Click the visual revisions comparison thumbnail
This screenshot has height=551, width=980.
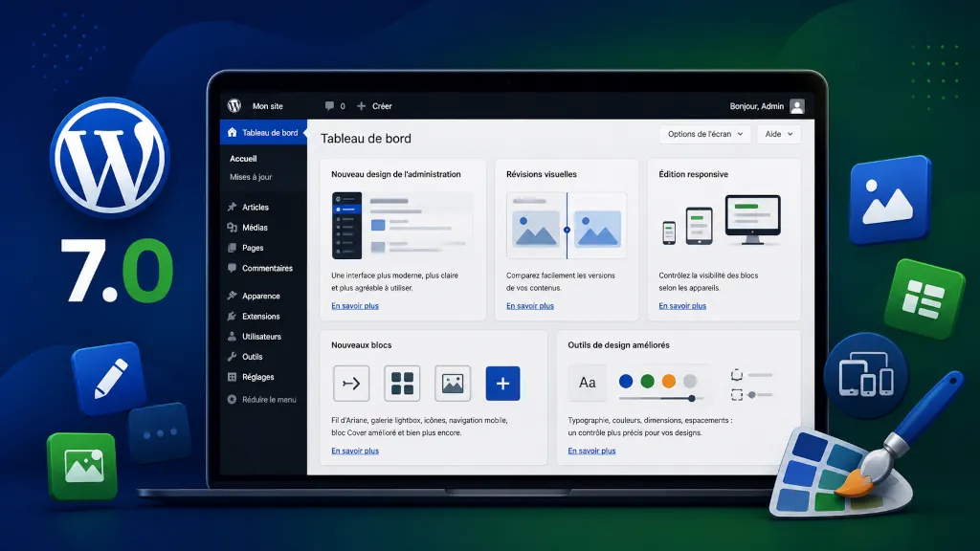(x=567, y=226)
